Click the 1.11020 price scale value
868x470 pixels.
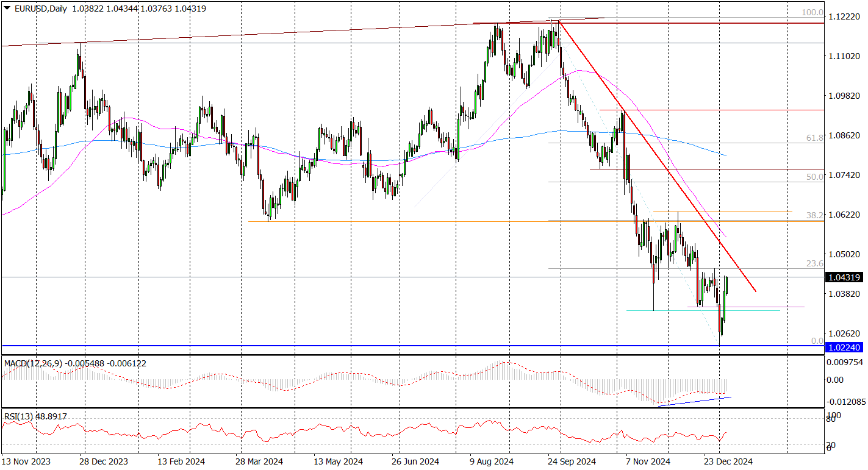click(845, 56)
